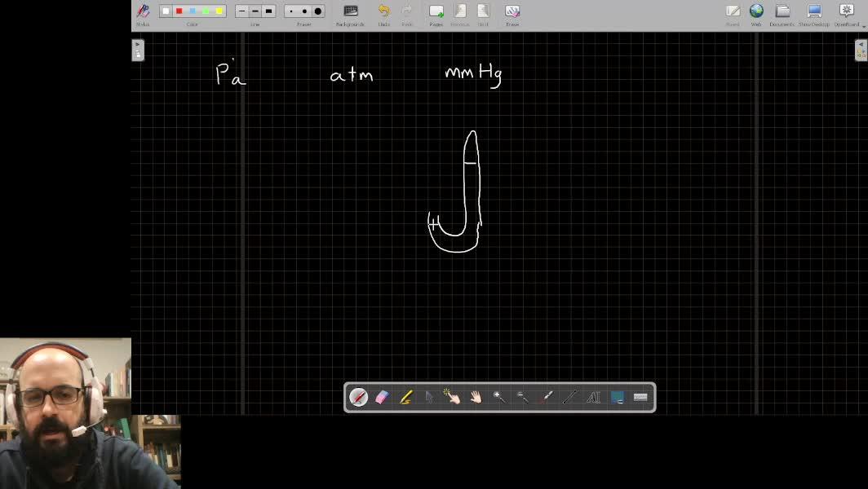Pick the draw line tool
This screenshot has height=489, width=868.
tap(570, 397)
